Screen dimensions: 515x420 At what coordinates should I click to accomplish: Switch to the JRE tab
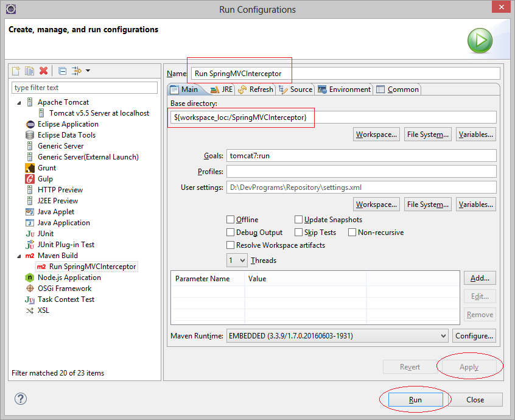tap(222, 89)
